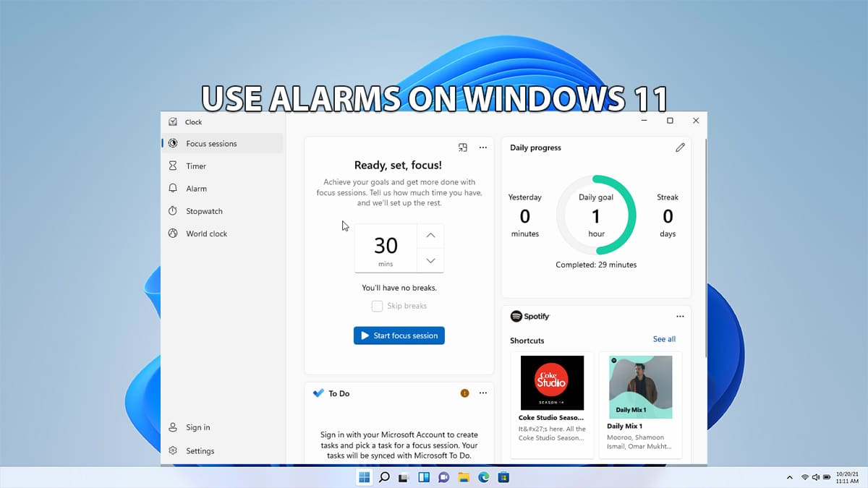Click the Settings gear icon
This screenshot has height=488, width=868.
tap(173, 450)
